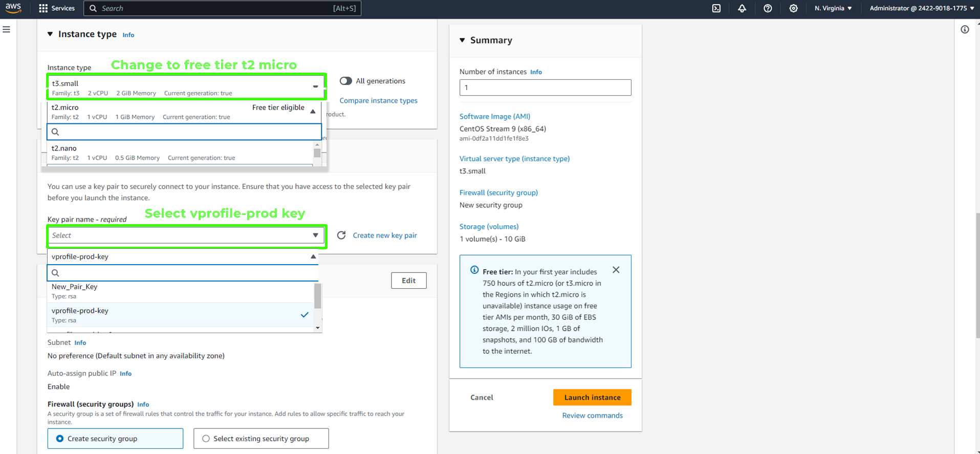
Task: Open Info link beside Number of instances
Action: pyautogui.click(x=536, y=72)
